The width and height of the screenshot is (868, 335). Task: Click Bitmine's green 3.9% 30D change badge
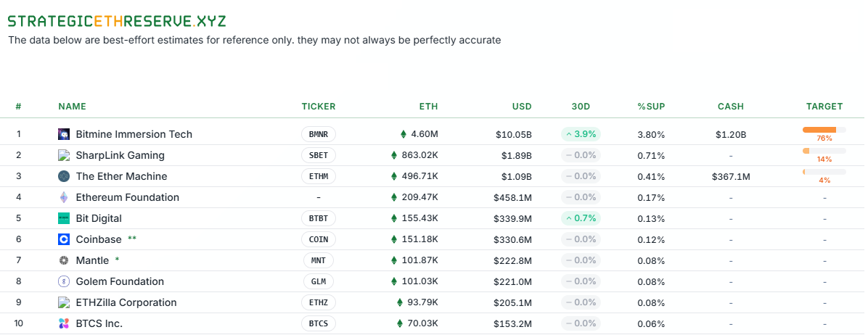[581, 134]
